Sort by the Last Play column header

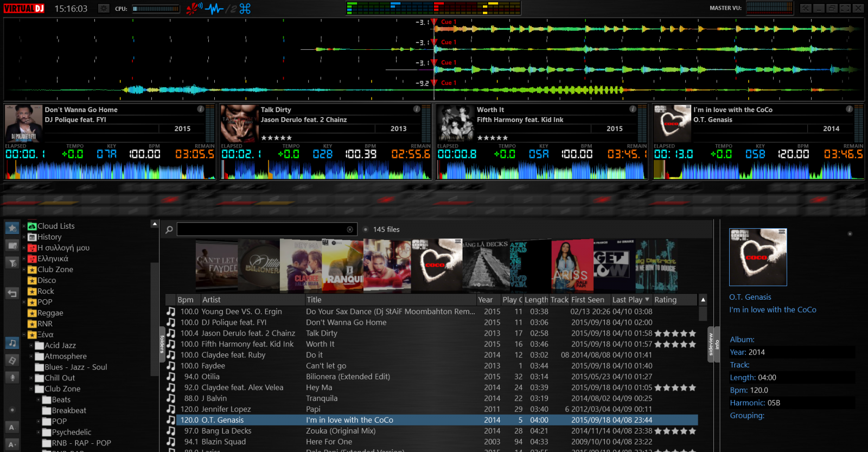pyautogui.click(x=631, y=300)
